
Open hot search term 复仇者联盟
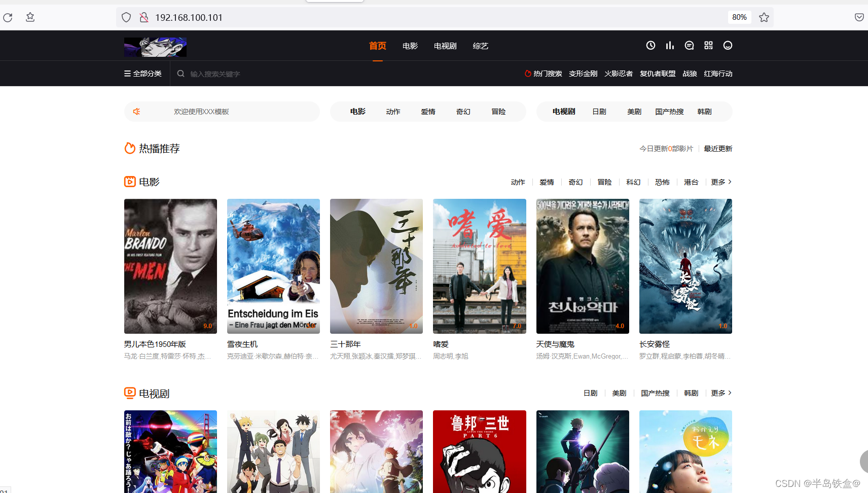tap(658, 74)
